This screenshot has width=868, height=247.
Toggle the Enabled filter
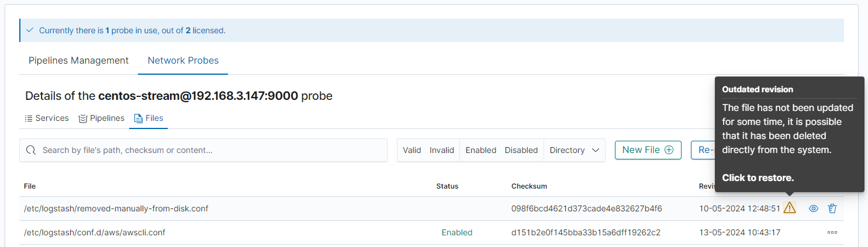pos(480,150)
